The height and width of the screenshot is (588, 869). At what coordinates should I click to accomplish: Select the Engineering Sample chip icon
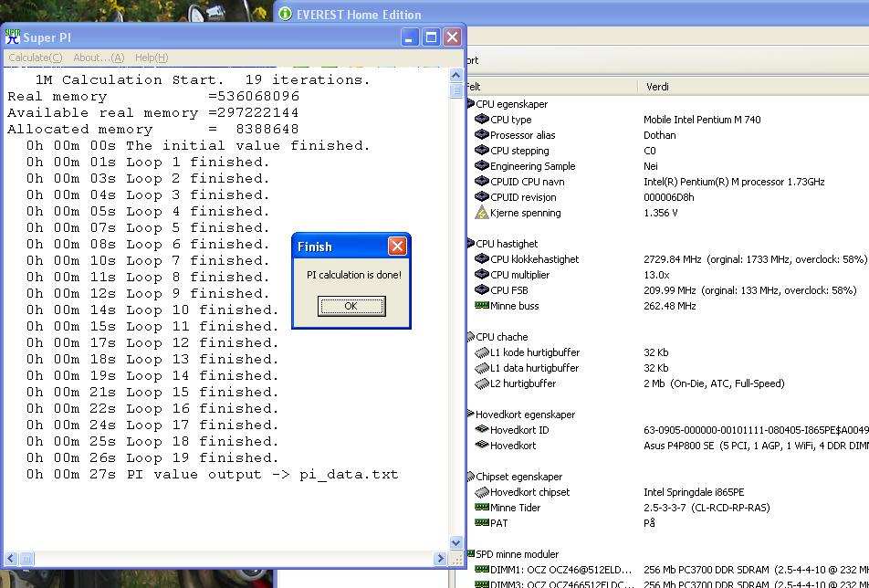click(482, 165)
